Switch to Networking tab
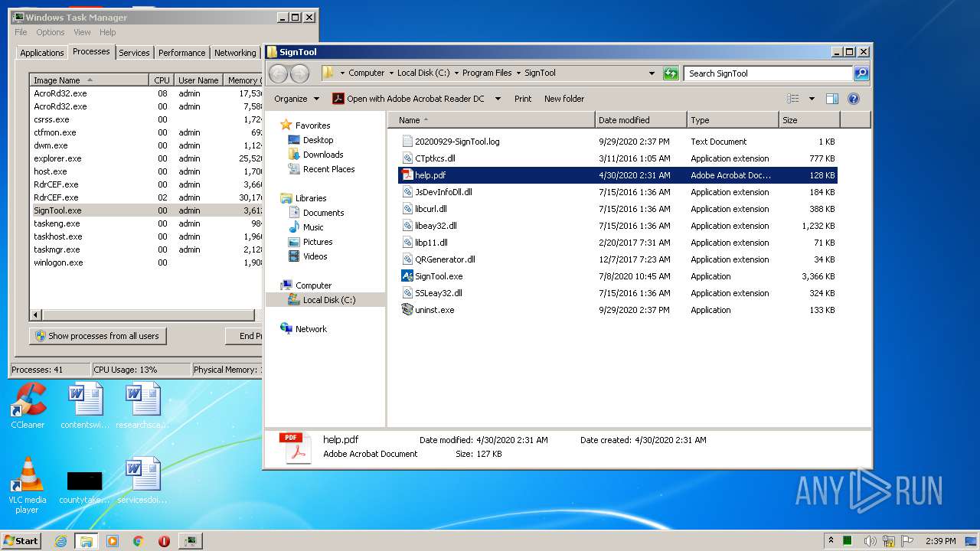The width and height of the screenshot is (980, 551). [x=235, y=53]
